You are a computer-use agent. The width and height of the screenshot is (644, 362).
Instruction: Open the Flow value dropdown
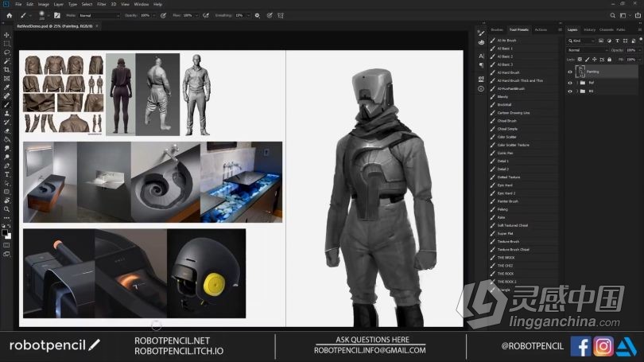pos(196,15)
